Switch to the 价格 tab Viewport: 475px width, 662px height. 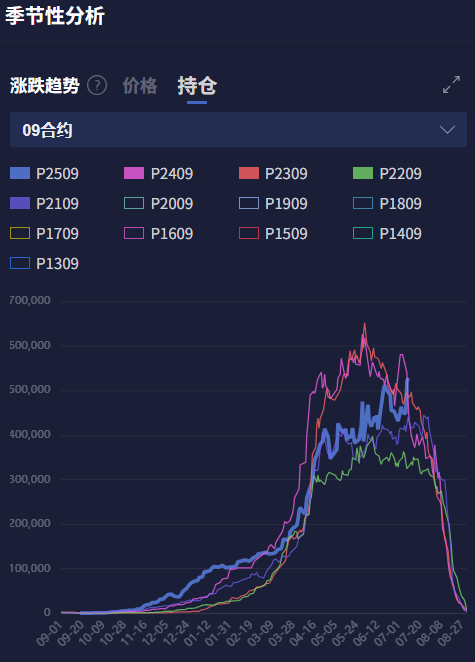(x=140, y=86)
